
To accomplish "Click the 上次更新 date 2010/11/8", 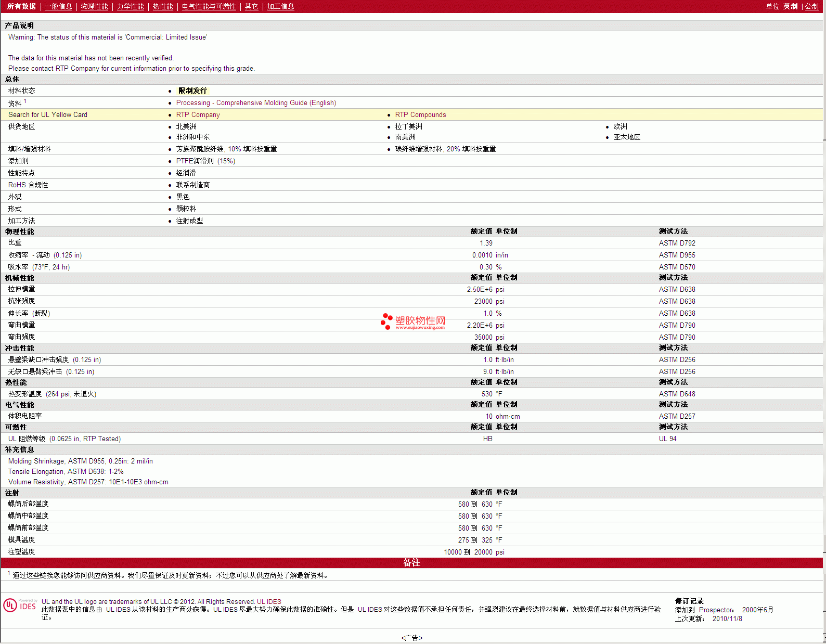I will click(x=727, y=619).
